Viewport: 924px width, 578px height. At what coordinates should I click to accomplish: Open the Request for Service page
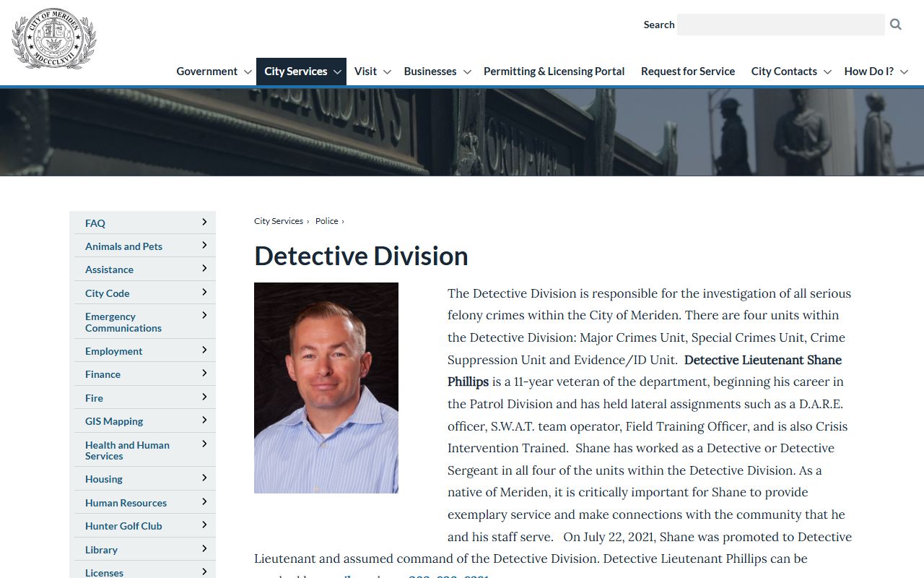pos(688,71)
